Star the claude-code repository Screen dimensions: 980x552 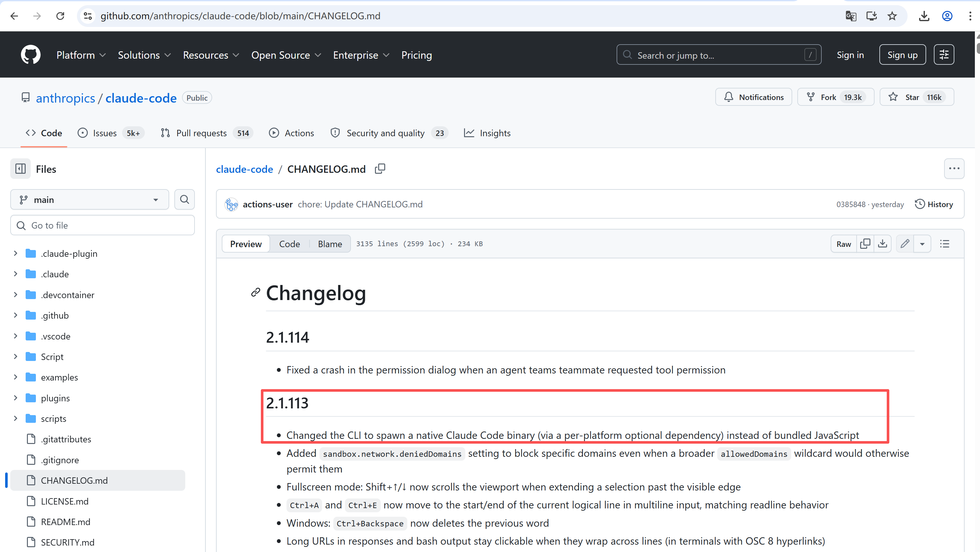917,97
